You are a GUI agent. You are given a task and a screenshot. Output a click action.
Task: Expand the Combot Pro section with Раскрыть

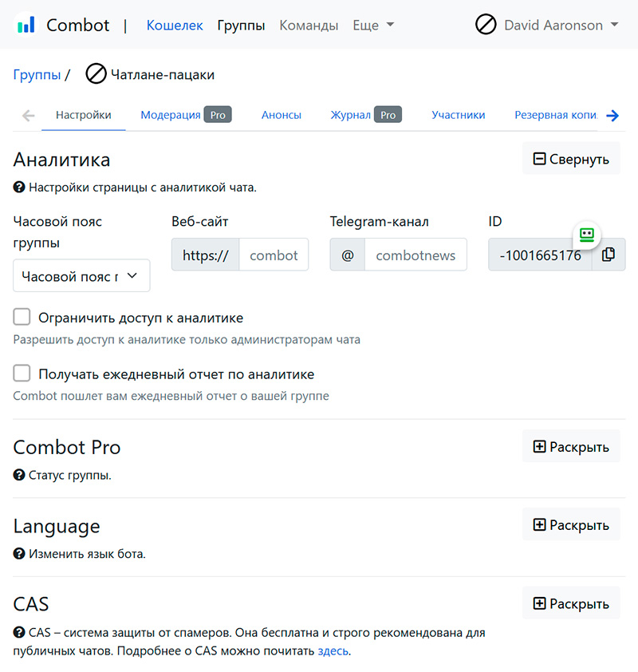point(571,446)
